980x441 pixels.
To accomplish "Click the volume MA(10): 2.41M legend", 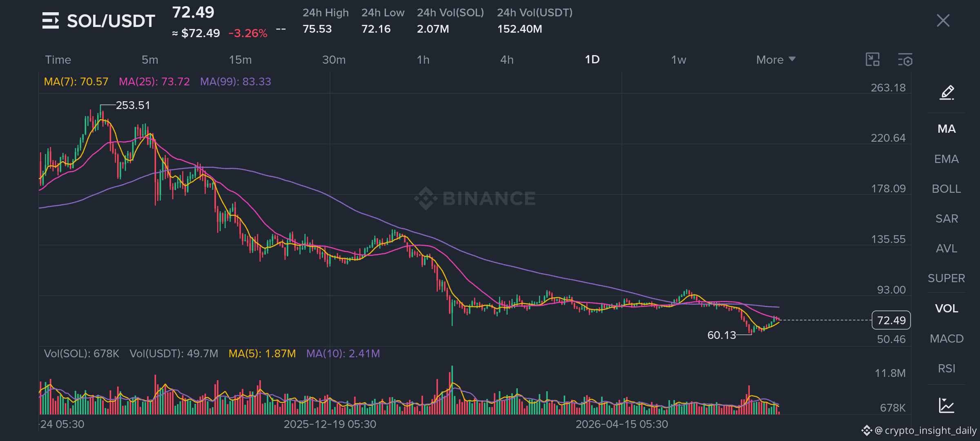I will (x=343, y=354).
